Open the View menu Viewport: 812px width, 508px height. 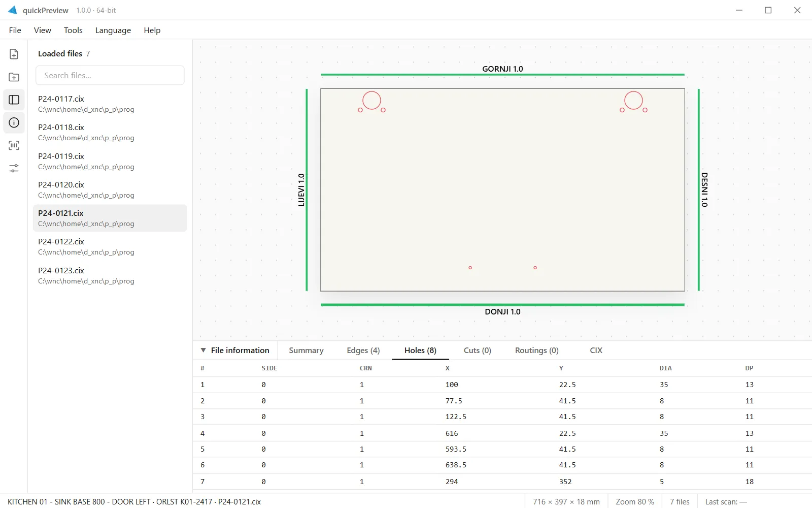click(43, 30)
